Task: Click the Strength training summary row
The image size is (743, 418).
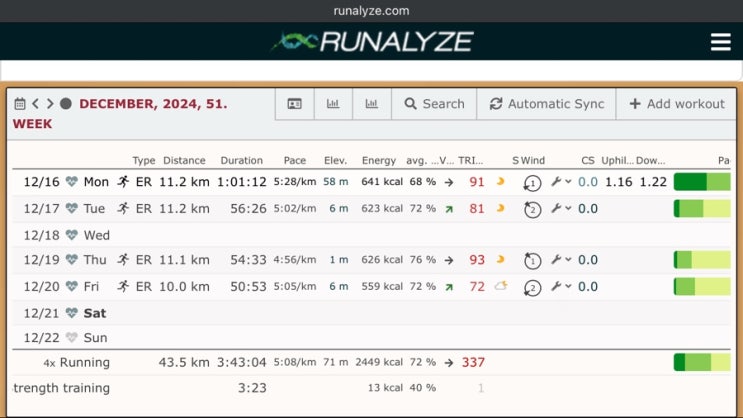Action: coord(372,388)
